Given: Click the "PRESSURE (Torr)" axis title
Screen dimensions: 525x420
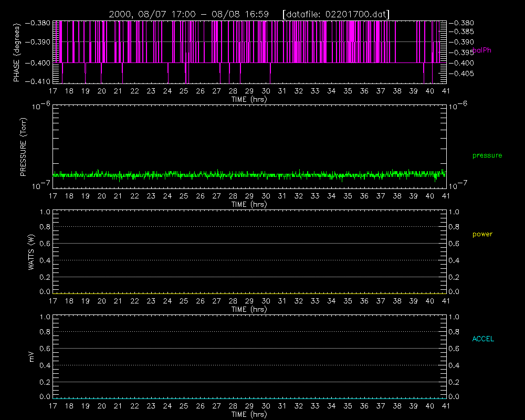Looking at the screenshot, I should pyautogui.click(x=24, y=146).
